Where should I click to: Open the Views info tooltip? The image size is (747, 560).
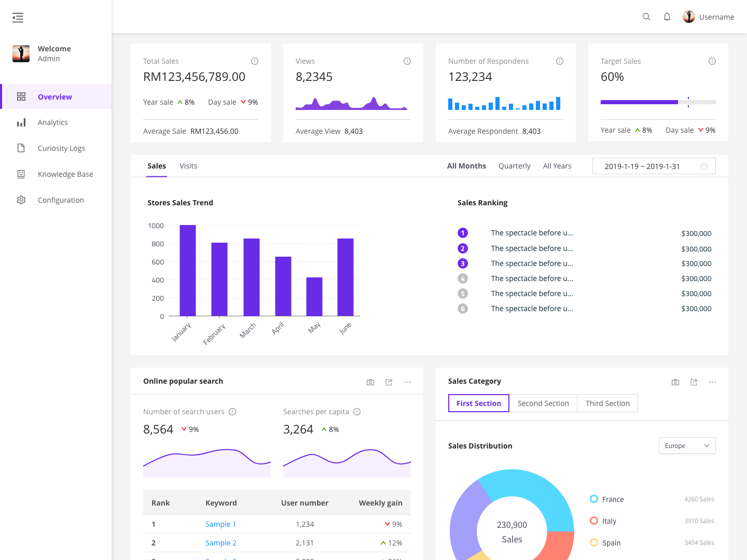(x=407, y=61)
